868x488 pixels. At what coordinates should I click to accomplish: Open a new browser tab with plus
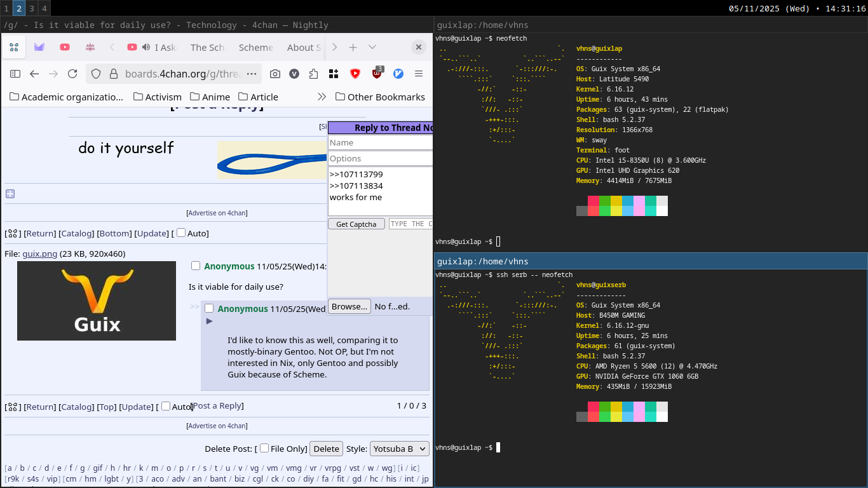pos(353,47)
